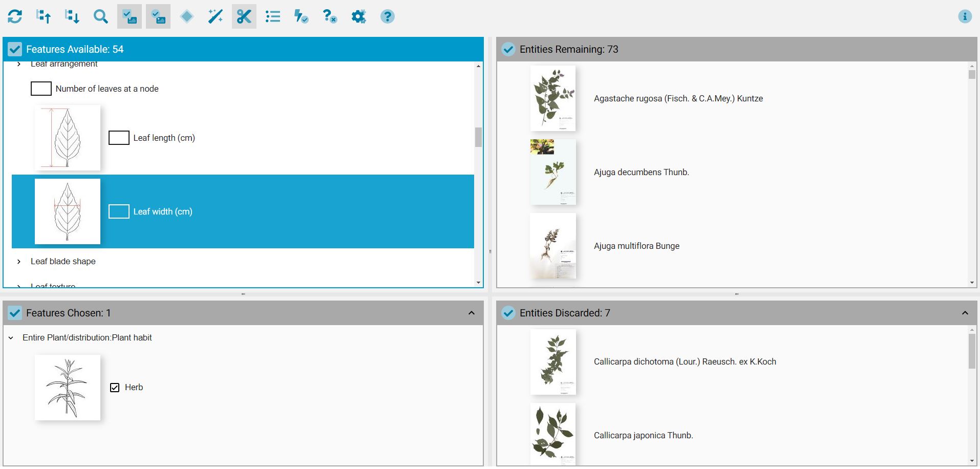Click the bulleted list toolbar icon
The image size is (980, 469).
(x=273, y=16)
